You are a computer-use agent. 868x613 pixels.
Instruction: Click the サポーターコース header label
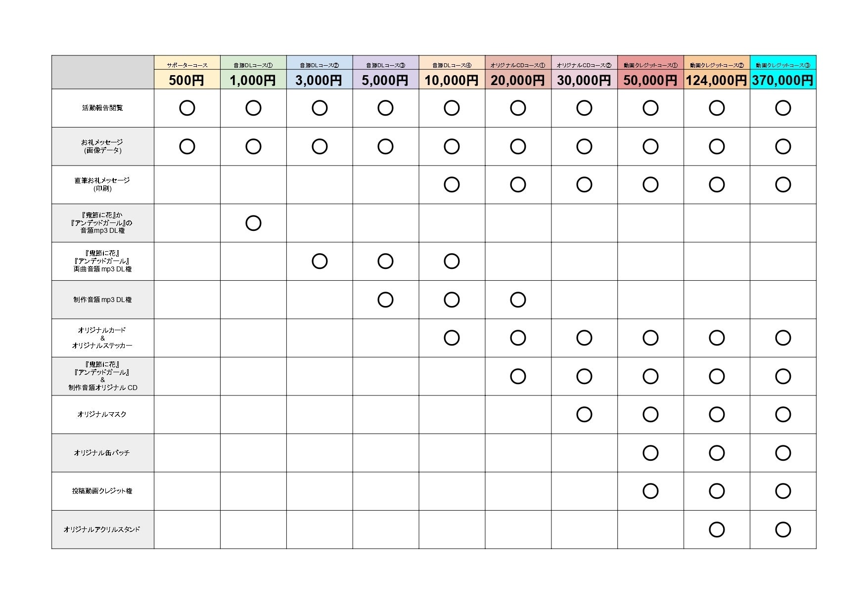point(187,65)
